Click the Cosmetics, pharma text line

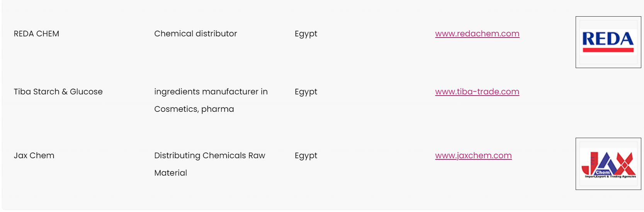click(x=194, y=109)
